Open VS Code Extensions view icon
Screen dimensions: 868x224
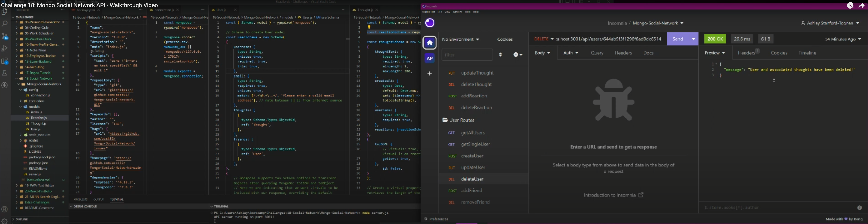click(x=5, y=61)
